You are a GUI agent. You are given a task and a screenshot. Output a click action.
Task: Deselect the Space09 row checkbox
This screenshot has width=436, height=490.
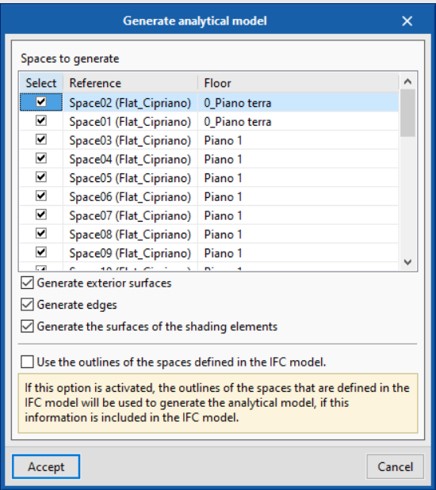coord(41,252)
